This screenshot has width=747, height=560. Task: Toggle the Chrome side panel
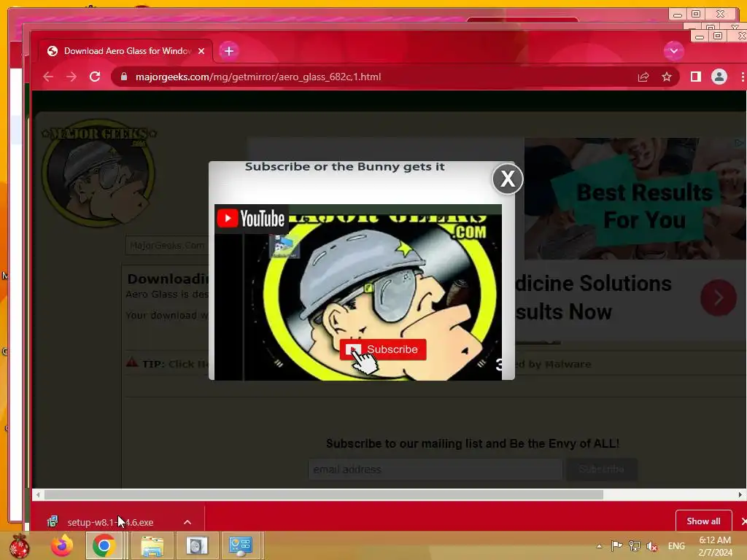click(x=695, y=77)
